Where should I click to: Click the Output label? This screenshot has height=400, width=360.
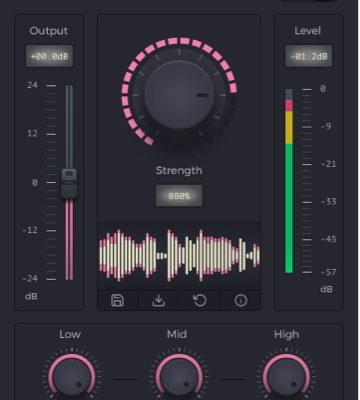pyautogui.click(x=49, y=31)
